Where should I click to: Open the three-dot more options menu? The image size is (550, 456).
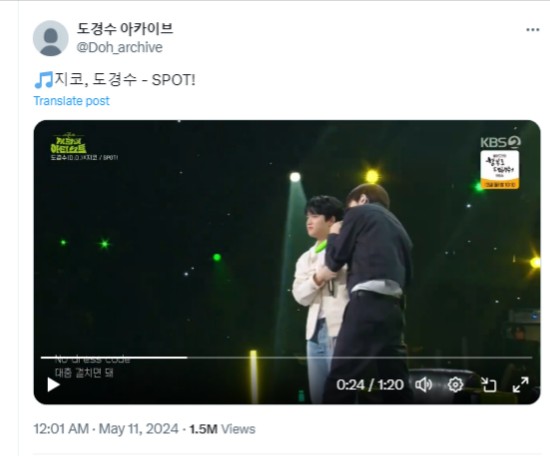point(532,30)
